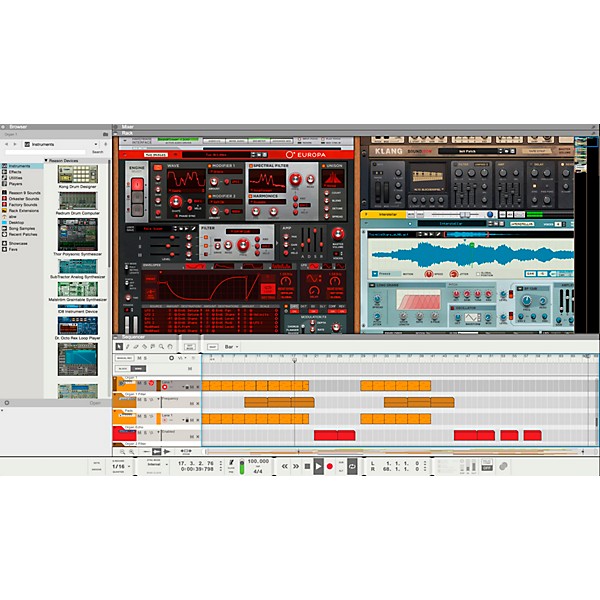
Task: Select the Razor tool in Sequencer toolbar
Action: click(144, 347)
